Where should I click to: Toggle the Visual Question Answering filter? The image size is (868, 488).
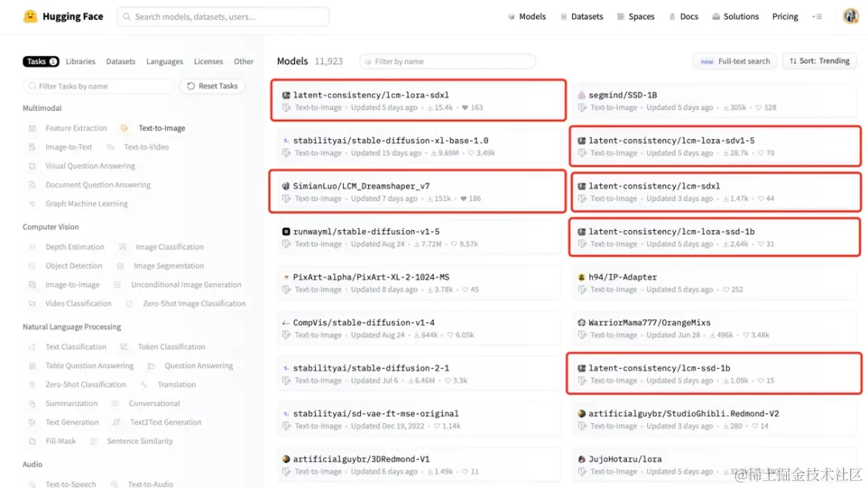click(x=82, y=166)
